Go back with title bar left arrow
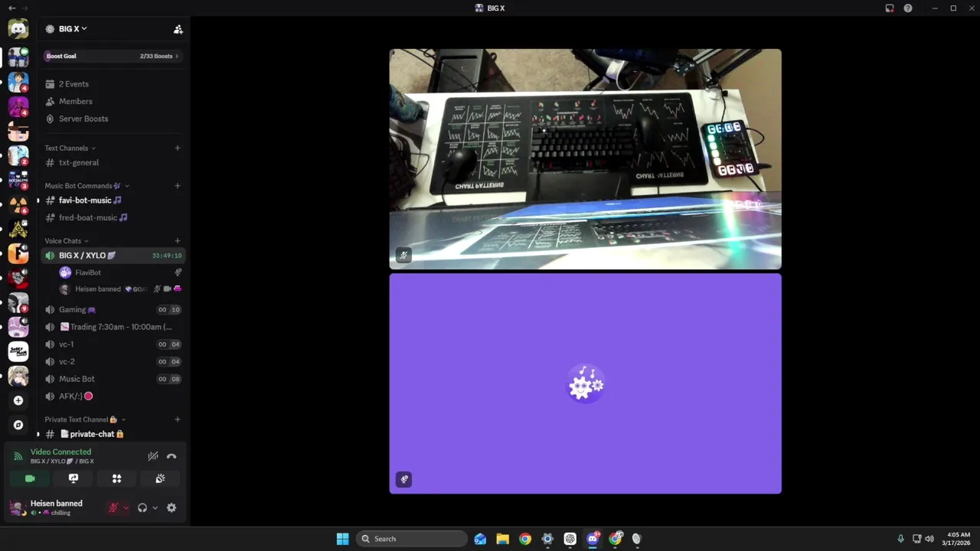The width and height of the screenshot is (980, 551). (11, 8)
